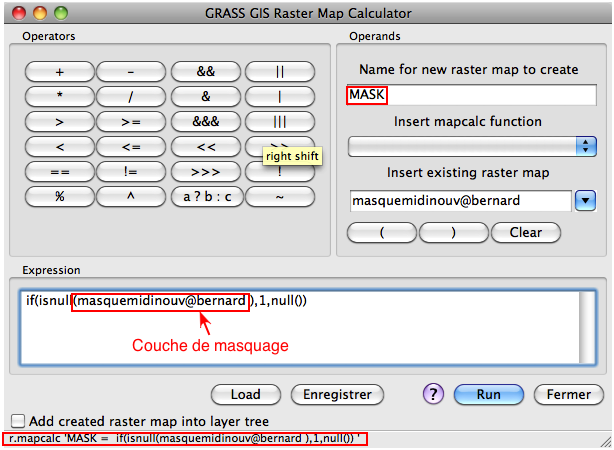
Task: Click the not-equal != operator button
Action: [132, 171]
